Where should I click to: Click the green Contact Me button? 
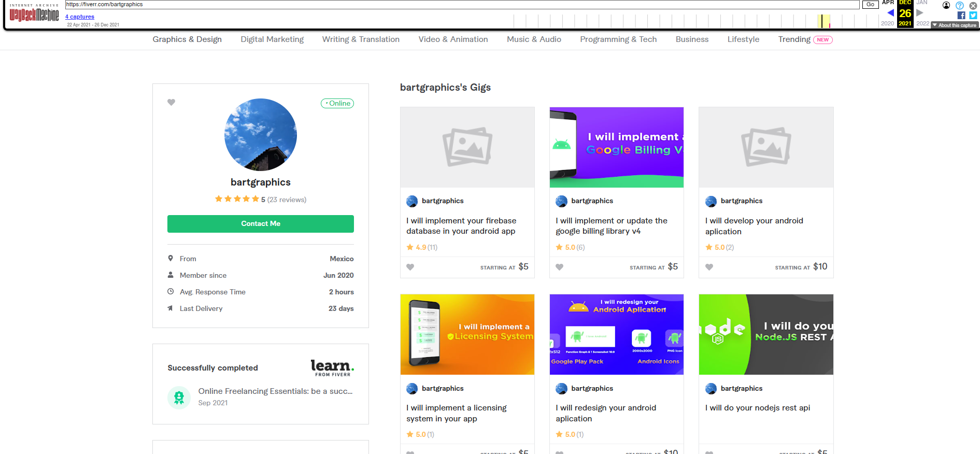[x=261, y=224]
